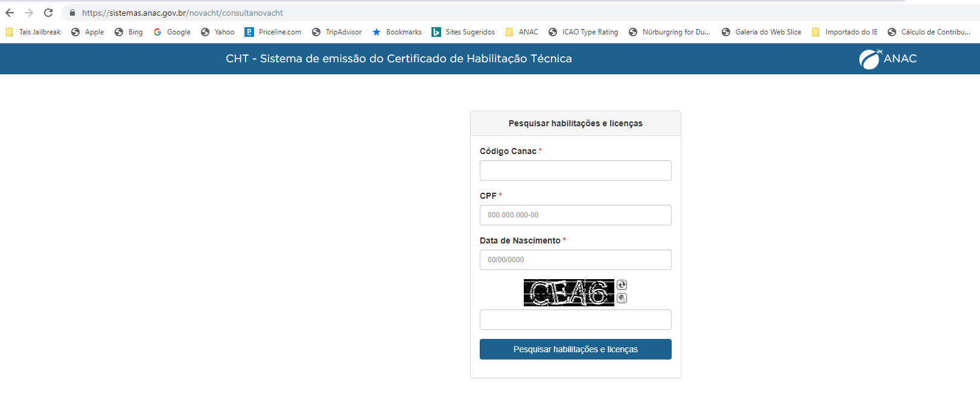Click the browser back arrow

tap(10, 13)
